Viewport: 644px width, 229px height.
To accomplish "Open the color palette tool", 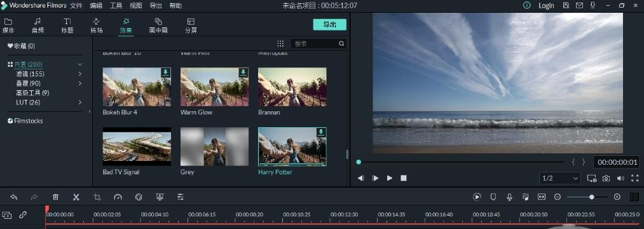I will [x=139, y=197].
